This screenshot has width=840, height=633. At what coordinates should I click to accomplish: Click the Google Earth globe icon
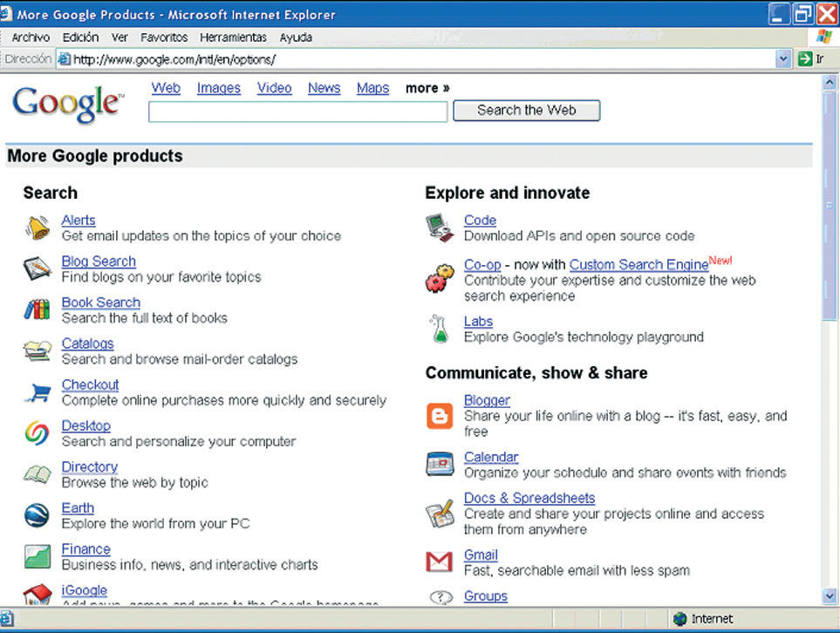click(37, 515)
